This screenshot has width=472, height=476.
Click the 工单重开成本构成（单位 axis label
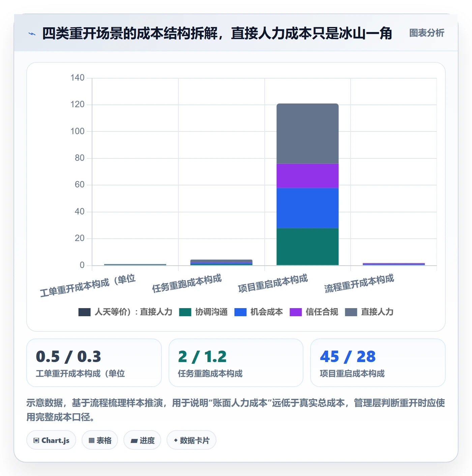pos(88,286)
